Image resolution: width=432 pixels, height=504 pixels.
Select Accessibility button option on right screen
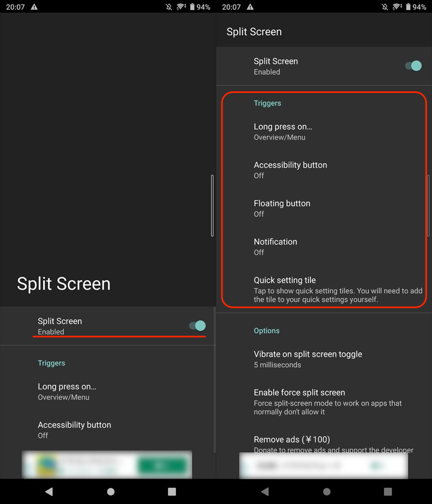click(x=324, y=170)
